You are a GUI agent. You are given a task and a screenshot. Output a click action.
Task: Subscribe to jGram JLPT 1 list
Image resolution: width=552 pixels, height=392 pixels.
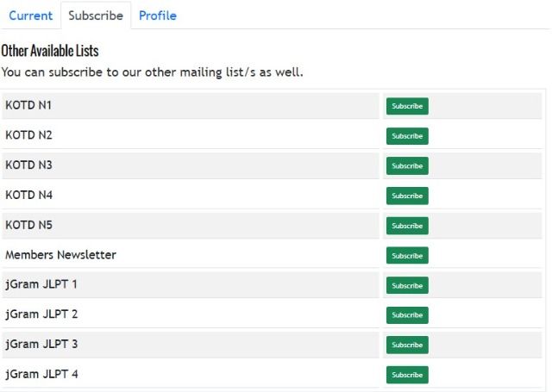point(407,285)
